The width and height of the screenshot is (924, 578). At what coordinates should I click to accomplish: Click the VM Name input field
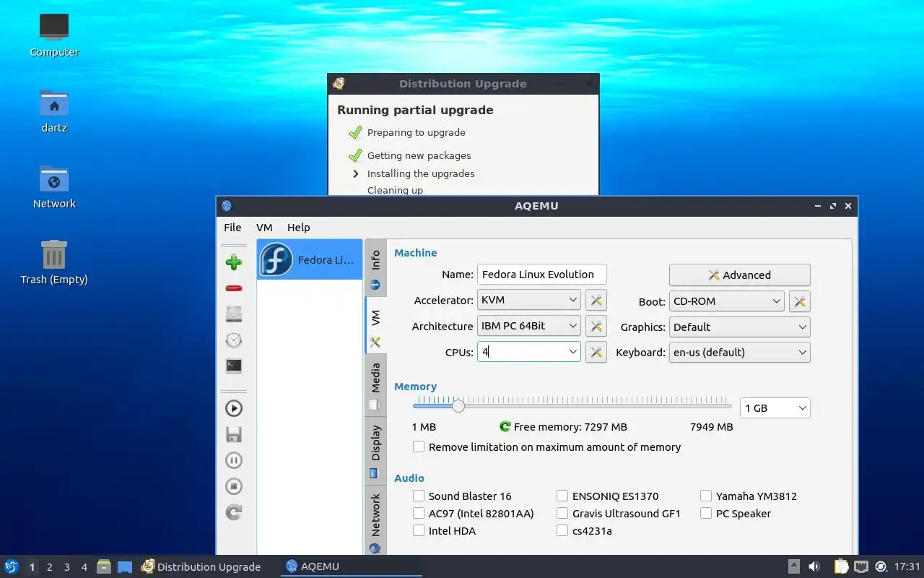[x=541, y=274]
